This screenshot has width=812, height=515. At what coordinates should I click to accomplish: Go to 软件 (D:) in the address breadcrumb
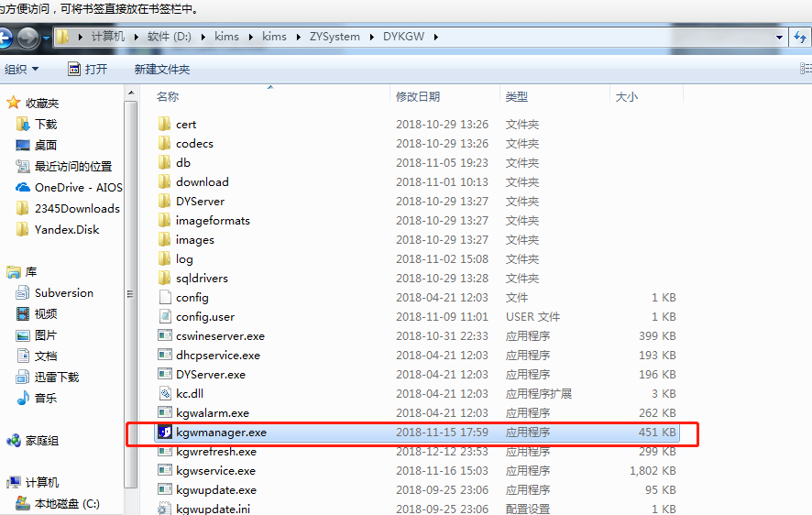pyautogui.click(x=170, y=37)
